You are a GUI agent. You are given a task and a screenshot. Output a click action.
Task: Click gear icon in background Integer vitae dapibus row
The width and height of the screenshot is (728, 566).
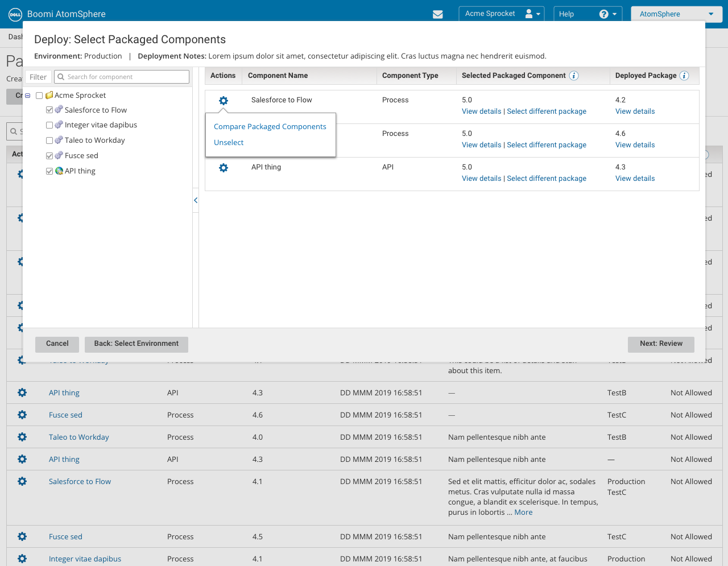point(22,559)
